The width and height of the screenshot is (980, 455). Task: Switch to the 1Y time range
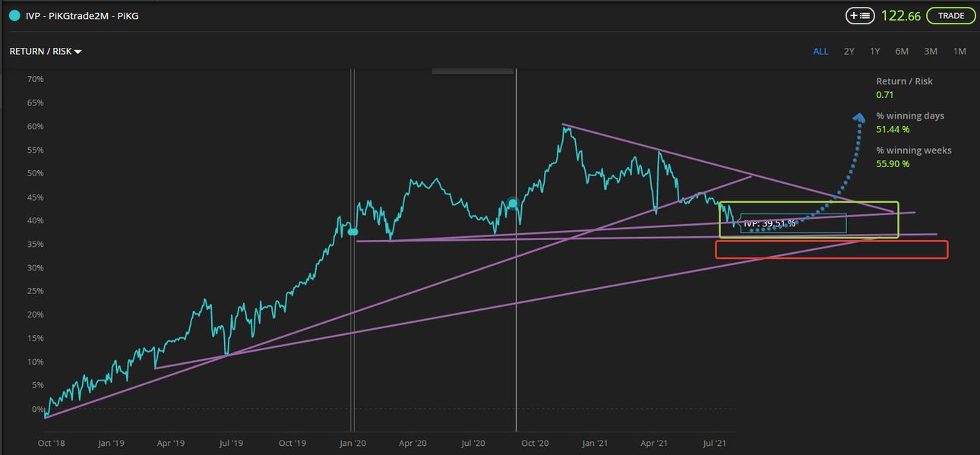coord(875,52)
